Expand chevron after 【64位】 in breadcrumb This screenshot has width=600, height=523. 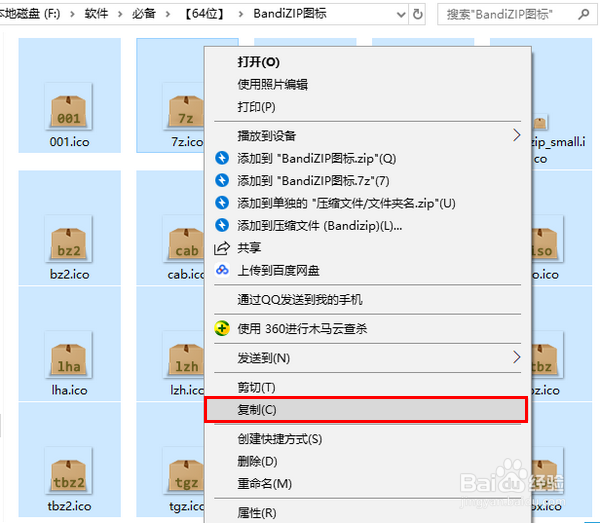(240, 14)
